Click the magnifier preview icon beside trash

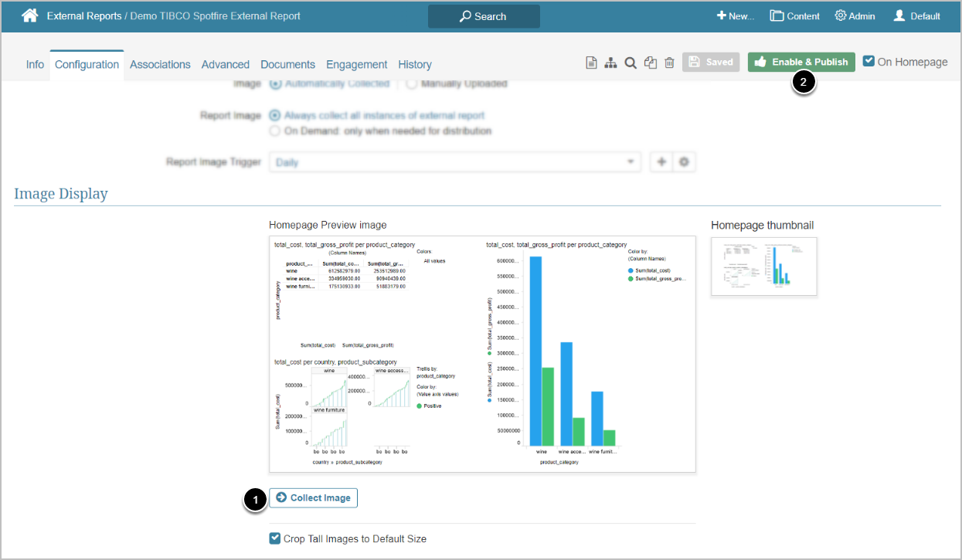(x=631, y=63)
